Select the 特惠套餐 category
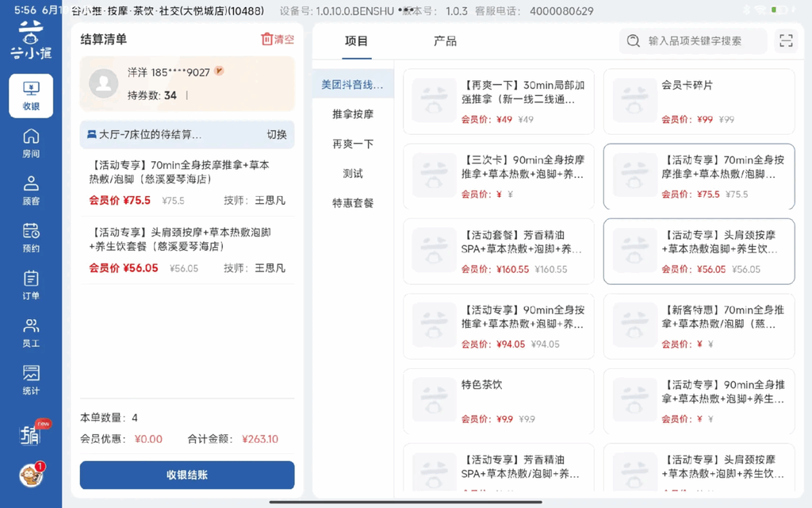The width and height of the screenshot is (812, 508). [x=353, y=202]
